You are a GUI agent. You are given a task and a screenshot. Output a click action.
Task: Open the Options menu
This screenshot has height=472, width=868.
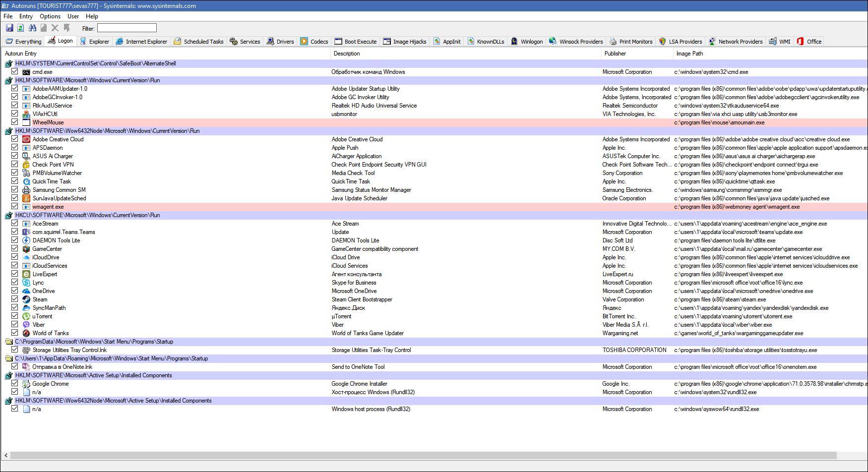point(50,16)
